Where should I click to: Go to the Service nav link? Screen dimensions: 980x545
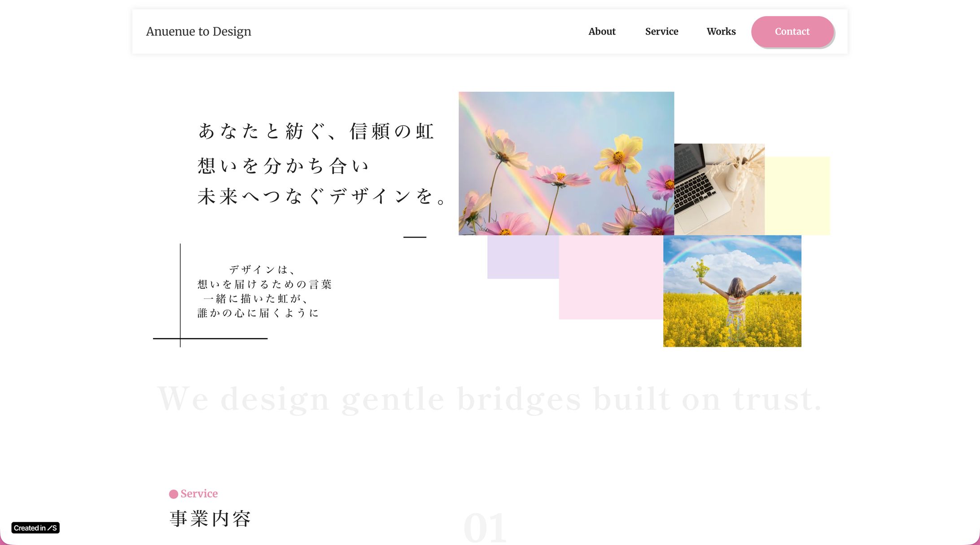[661, 31]
